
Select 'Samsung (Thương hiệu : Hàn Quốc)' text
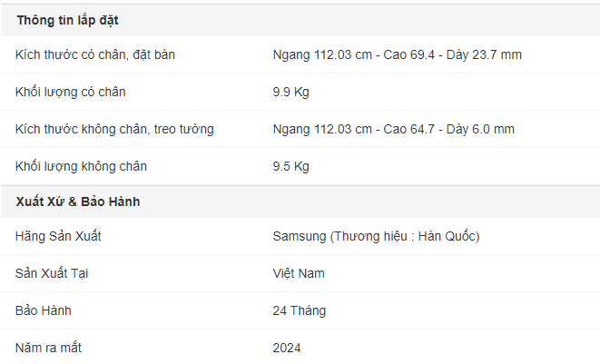click(x=376, y=236)
